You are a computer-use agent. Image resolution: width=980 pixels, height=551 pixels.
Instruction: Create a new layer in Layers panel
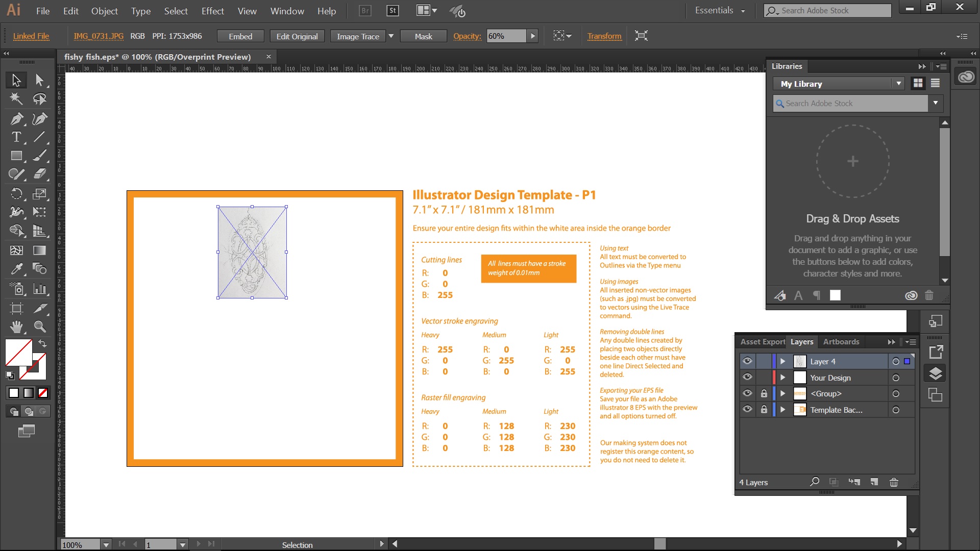pos(874,482)
